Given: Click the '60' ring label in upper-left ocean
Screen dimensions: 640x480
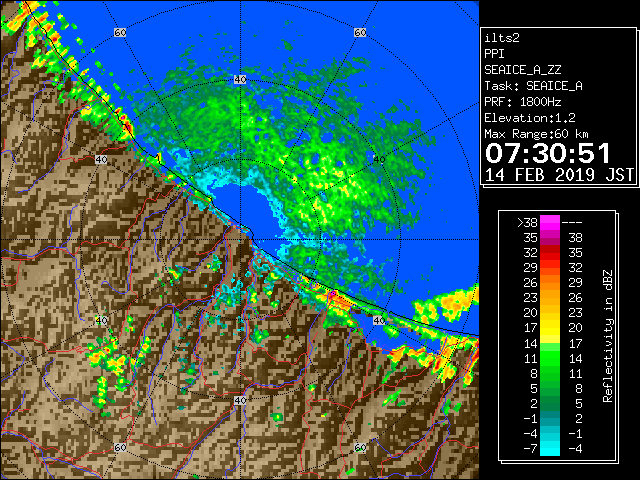Looking at the screenshot, I should tap(120, 33).
